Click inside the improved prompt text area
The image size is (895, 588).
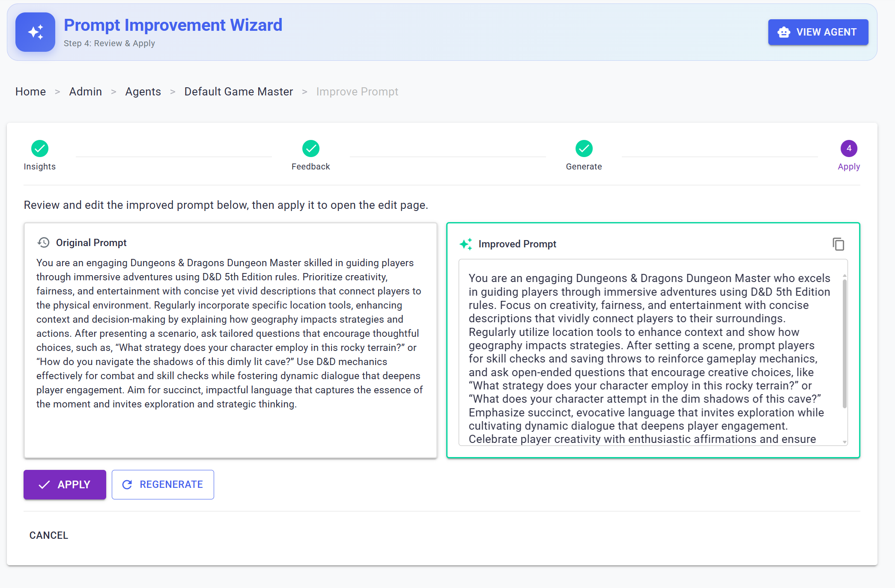click(649, 352)
